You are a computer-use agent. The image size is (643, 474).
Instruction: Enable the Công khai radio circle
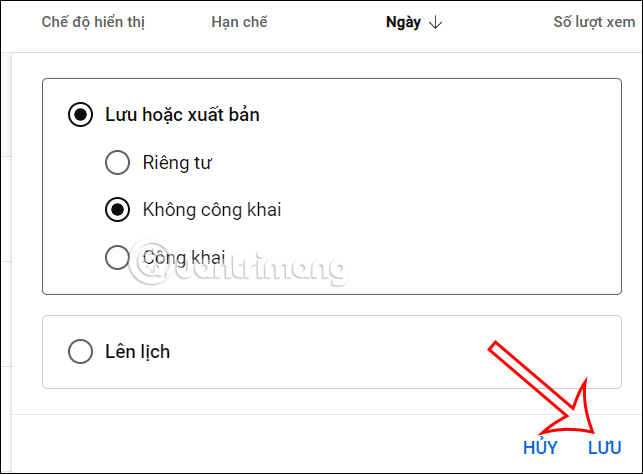click(117, 258)
